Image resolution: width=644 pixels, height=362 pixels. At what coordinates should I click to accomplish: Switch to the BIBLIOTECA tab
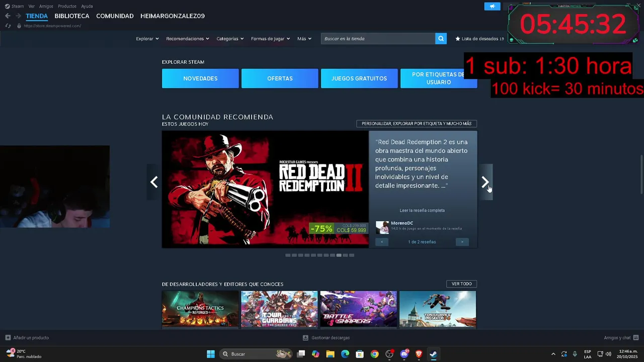[x=72, y=16]
